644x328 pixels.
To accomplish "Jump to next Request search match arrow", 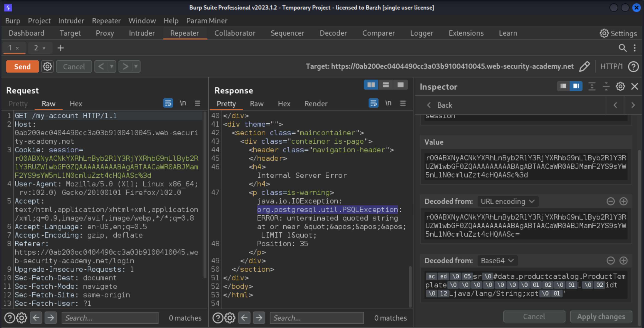I will [51, 318].
